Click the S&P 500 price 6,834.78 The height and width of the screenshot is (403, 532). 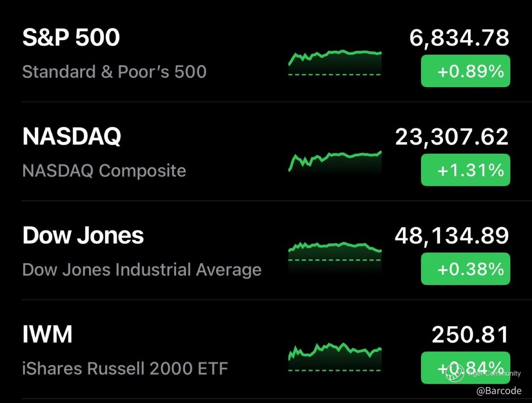coord(459,38)
